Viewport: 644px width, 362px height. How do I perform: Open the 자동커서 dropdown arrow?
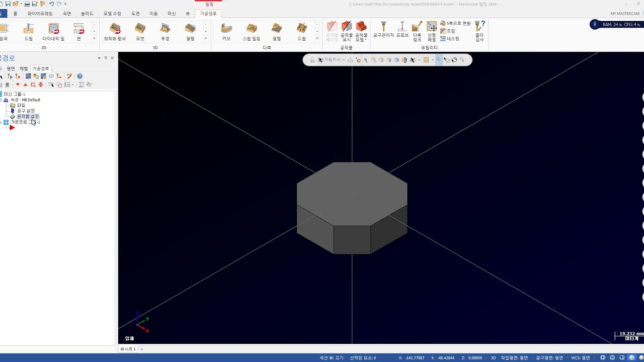(344, 60)
